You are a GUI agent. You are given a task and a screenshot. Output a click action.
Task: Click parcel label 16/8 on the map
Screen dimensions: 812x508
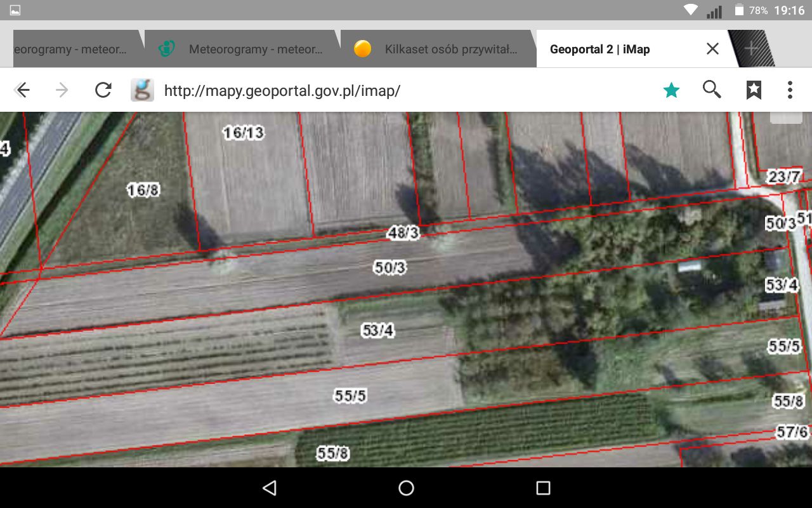coord(143,189)
